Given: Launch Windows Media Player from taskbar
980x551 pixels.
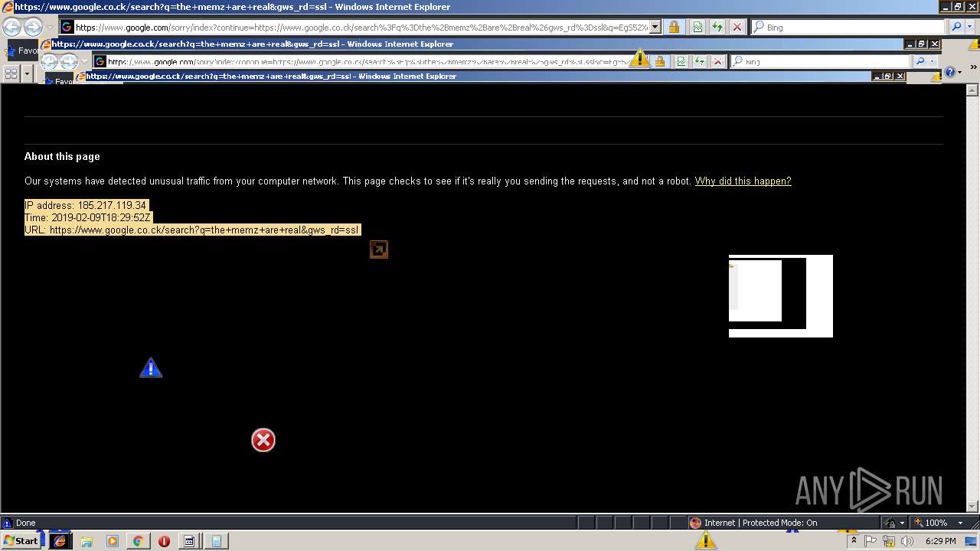Looking at the screenshot, I should point(113,541).
